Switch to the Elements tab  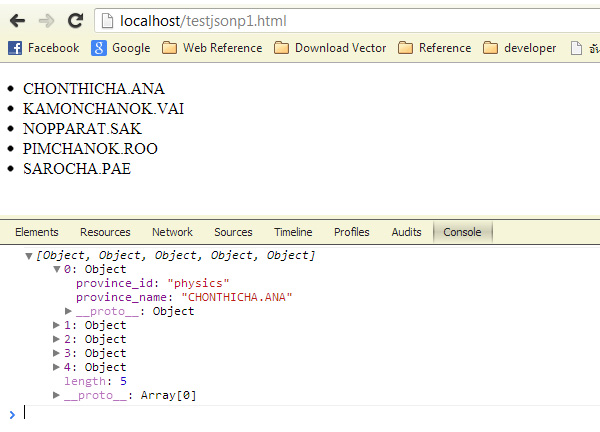[37, 232]
